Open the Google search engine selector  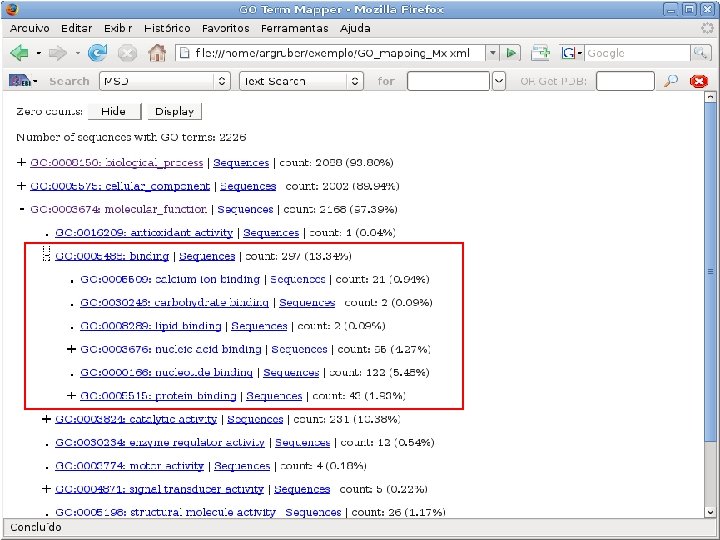(x=572, y=53)
